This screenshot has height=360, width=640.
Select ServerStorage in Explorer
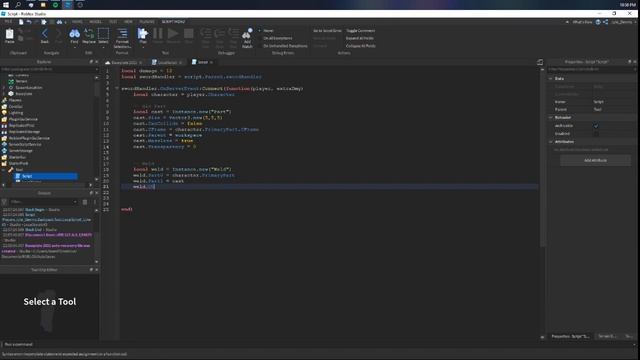(20, 151)
